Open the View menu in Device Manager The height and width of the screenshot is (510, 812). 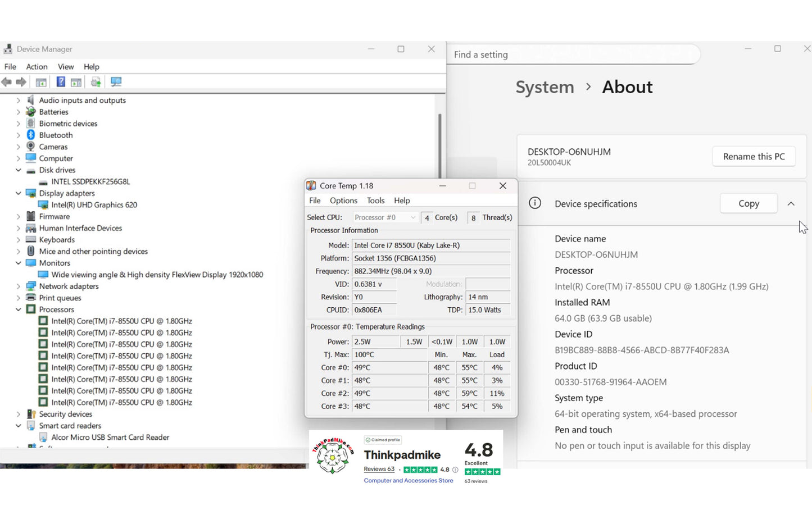(x=66, y=67)
